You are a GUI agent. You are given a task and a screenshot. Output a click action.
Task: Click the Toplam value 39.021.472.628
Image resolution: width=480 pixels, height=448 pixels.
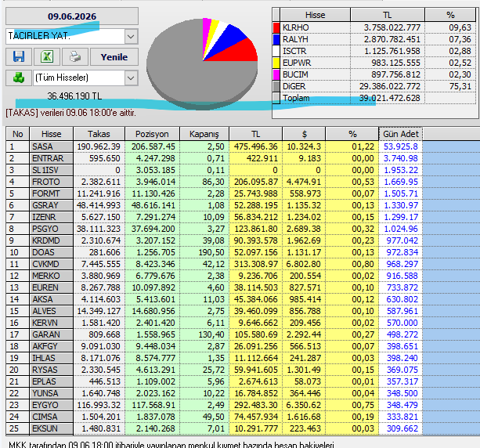coord(390,98)
